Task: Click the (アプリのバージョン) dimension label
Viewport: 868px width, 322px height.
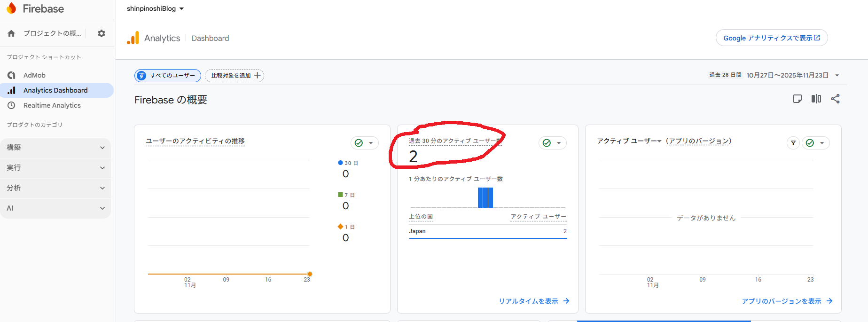Action: pos(698,141)
